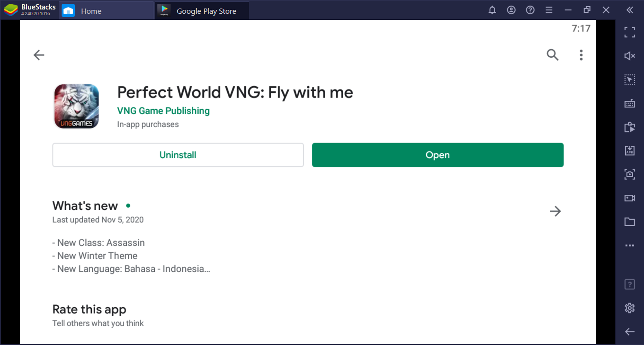This screenshot has height=345, width=644.
Task: Click the sidebar Android back arrow
Action: pyautogui.click(x=629, y=332)
